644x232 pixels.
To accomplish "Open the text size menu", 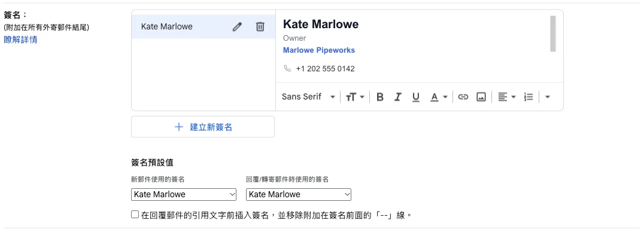I will 355,97.
